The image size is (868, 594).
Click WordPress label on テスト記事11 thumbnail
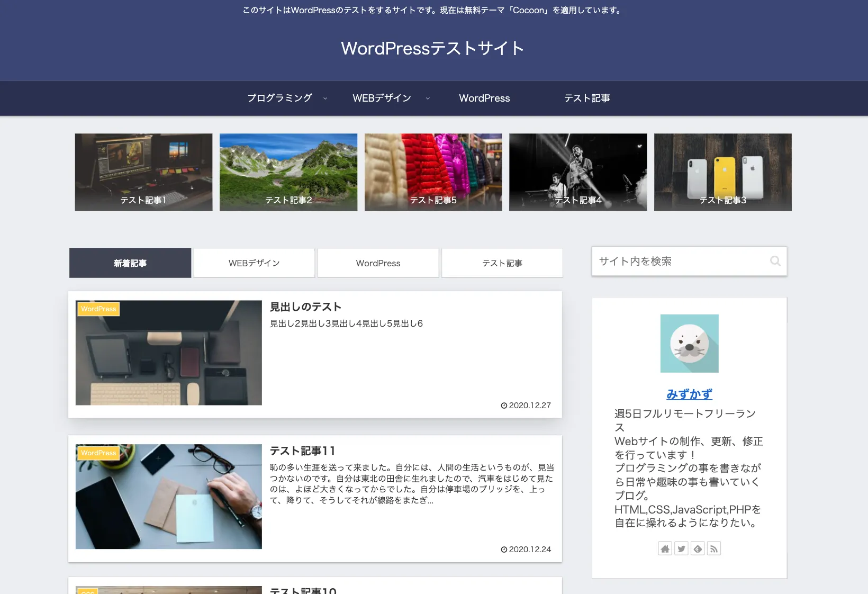pyautogui.click(x=98, y=453)
